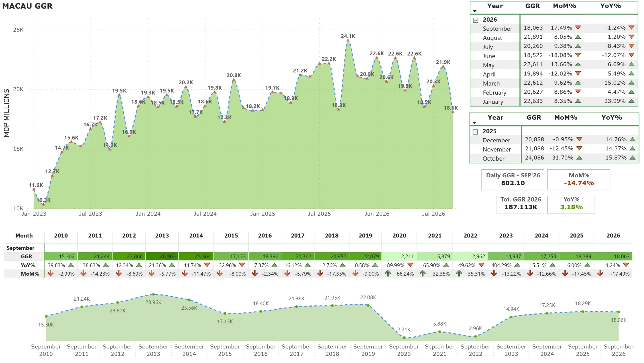Screen dimensions: 644x363
Task: Select the September 2013 point on lower chart
Action: (x=153, y=294)
